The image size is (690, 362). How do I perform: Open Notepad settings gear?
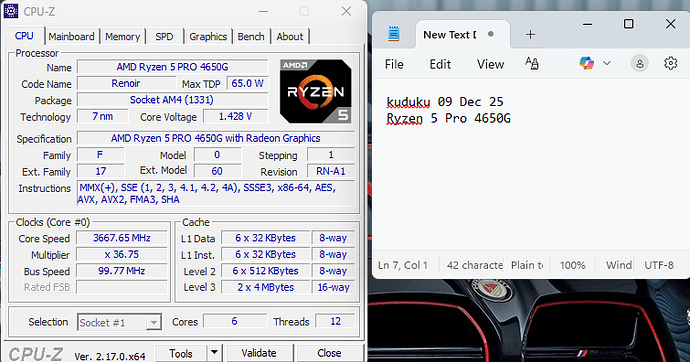coord(670,63)
